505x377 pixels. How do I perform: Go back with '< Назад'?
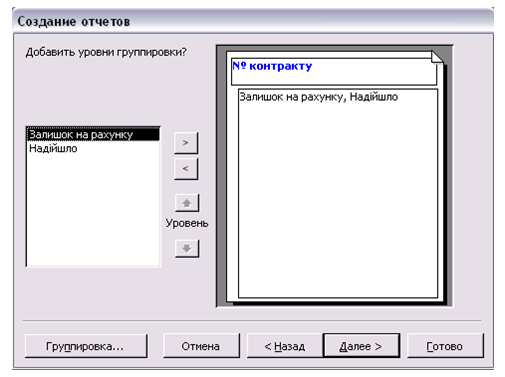pyautogui.click(x=285, y=346)
